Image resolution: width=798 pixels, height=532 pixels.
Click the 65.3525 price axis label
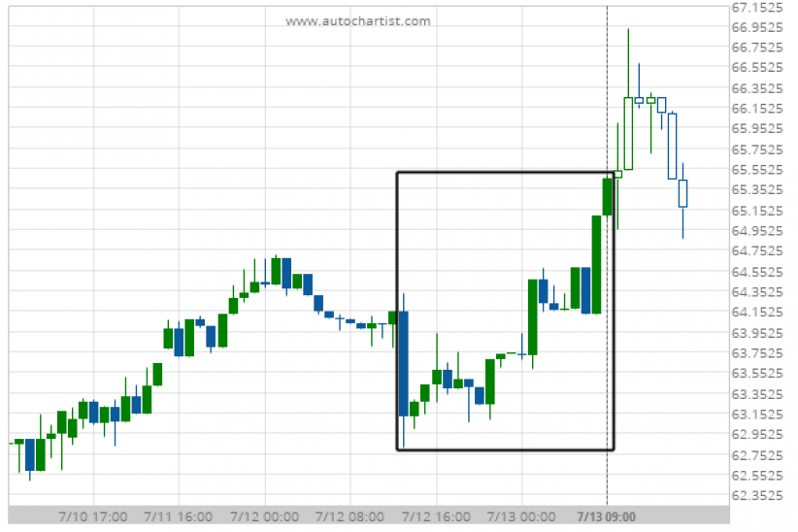click(x=757, y=189)
